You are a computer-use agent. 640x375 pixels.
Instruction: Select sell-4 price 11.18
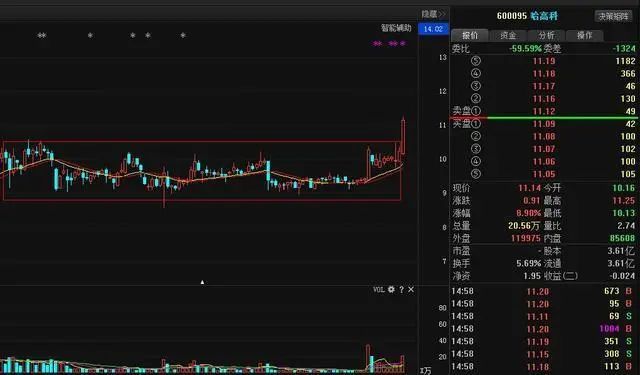pyautogui.click(x=544, y=73)
